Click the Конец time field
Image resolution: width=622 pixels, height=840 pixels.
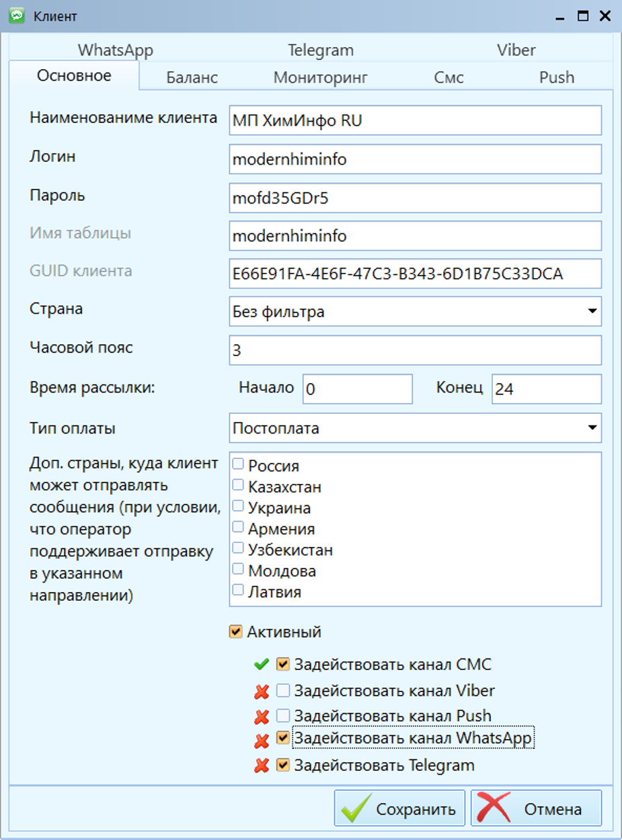[547, 389]
